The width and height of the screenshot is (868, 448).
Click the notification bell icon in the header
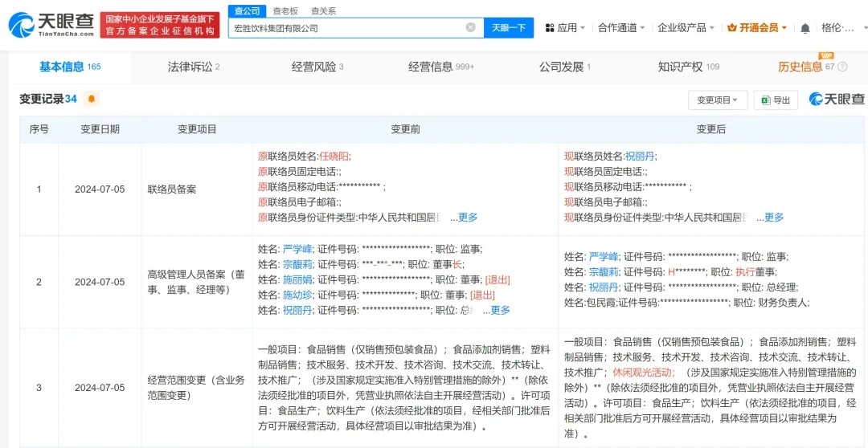(x=805, y=28)
